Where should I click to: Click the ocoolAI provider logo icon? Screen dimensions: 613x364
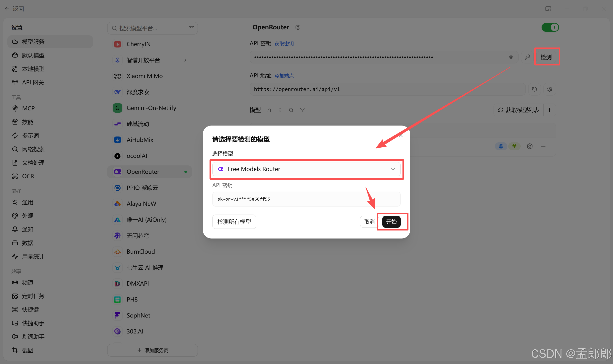118,156
